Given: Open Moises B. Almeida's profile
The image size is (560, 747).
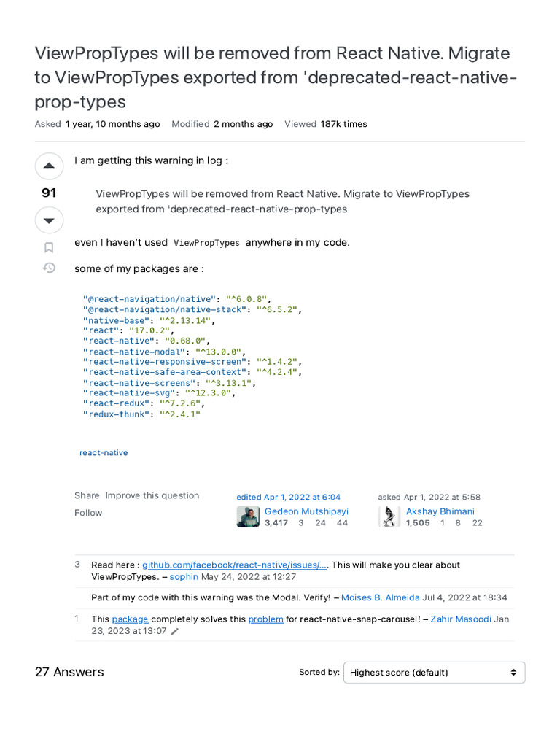Looking at the screenshot, I should pos(380,597).
